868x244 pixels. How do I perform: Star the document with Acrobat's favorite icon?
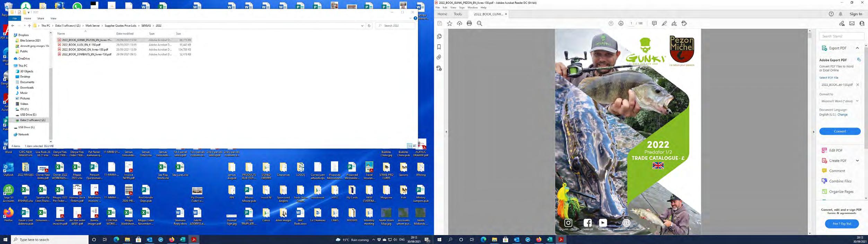pos(449,24)
